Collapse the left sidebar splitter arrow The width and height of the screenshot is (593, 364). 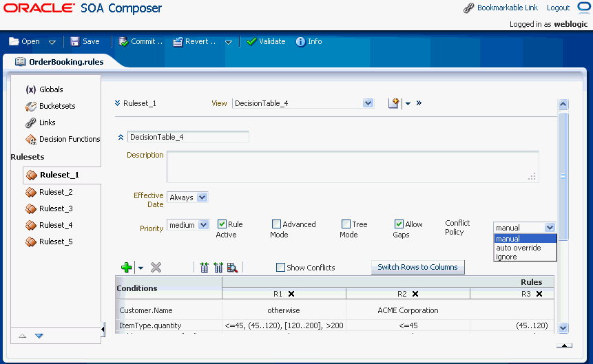tap(103, 330)
